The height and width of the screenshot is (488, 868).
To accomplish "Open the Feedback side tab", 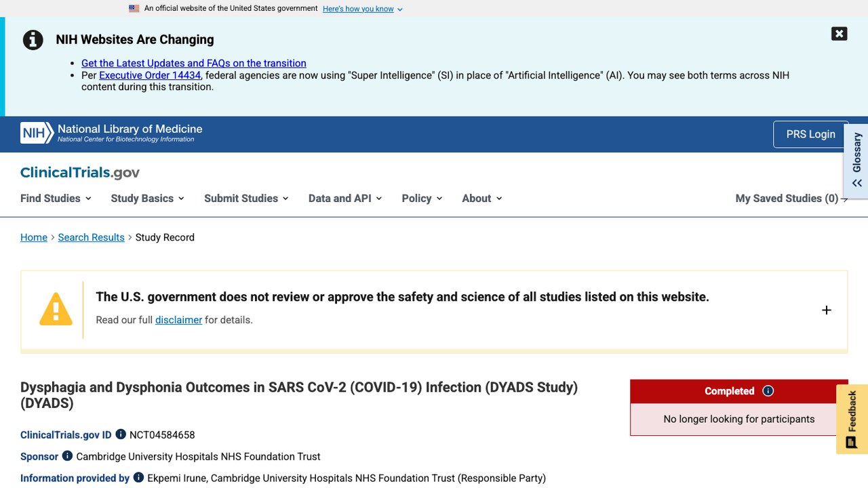I will 852,420.
